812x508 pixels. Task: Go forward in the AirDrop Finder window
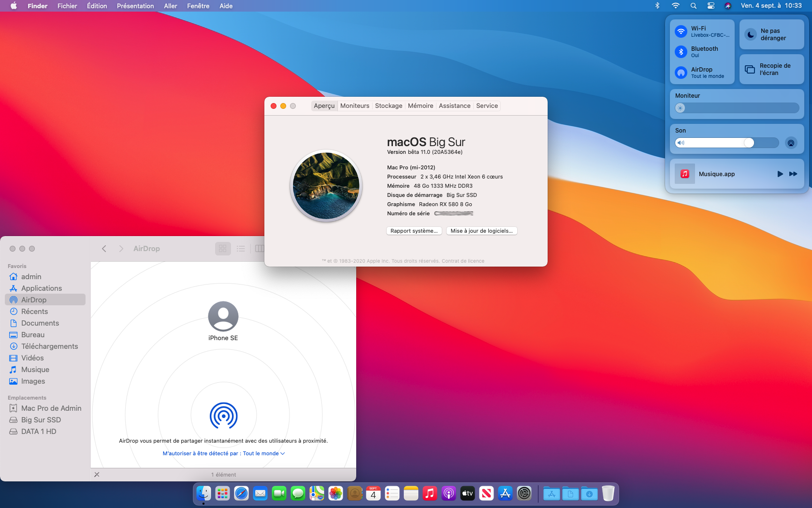(121, 249)
